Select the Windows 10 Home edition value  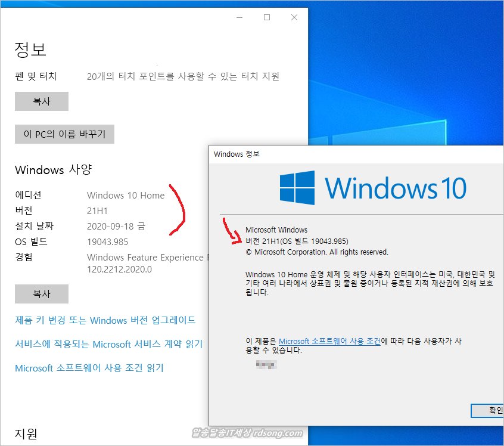coord(126,196)
